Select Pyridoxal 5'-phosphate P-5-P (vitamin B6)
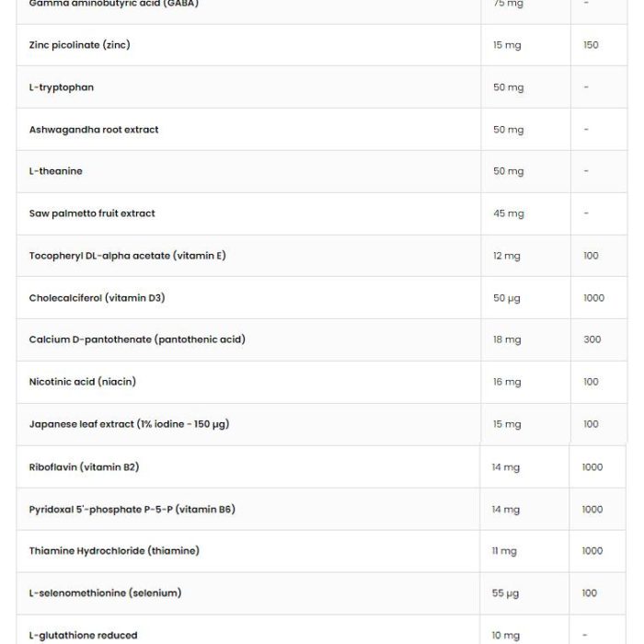 tap(132, 510)
